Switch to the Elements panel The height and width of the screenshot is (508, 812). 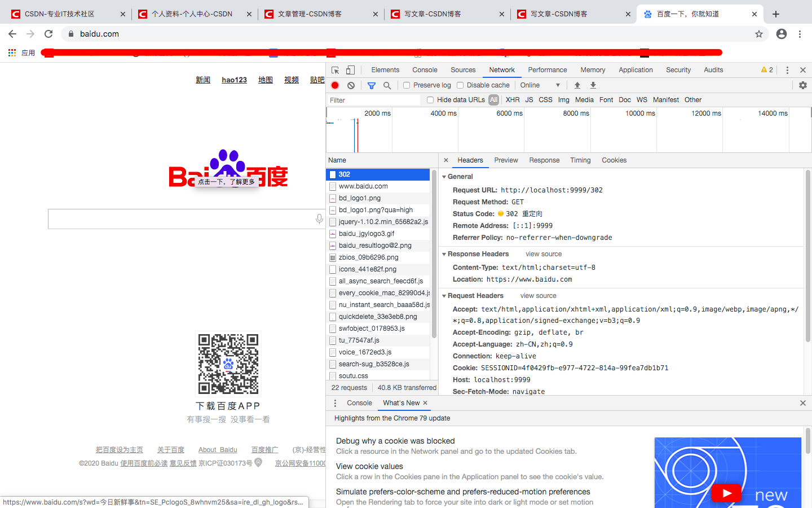click(x=385, y=70)
